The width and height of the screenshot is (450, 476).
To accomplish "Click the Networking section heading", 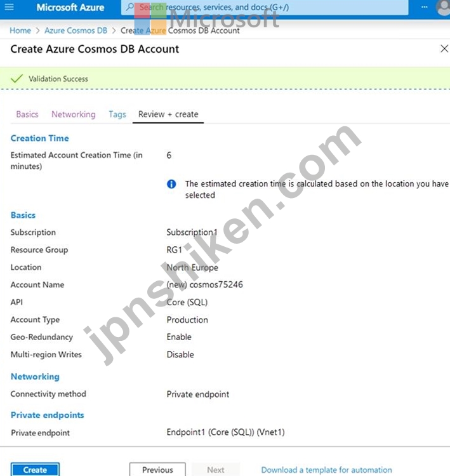I will point(35,376).
